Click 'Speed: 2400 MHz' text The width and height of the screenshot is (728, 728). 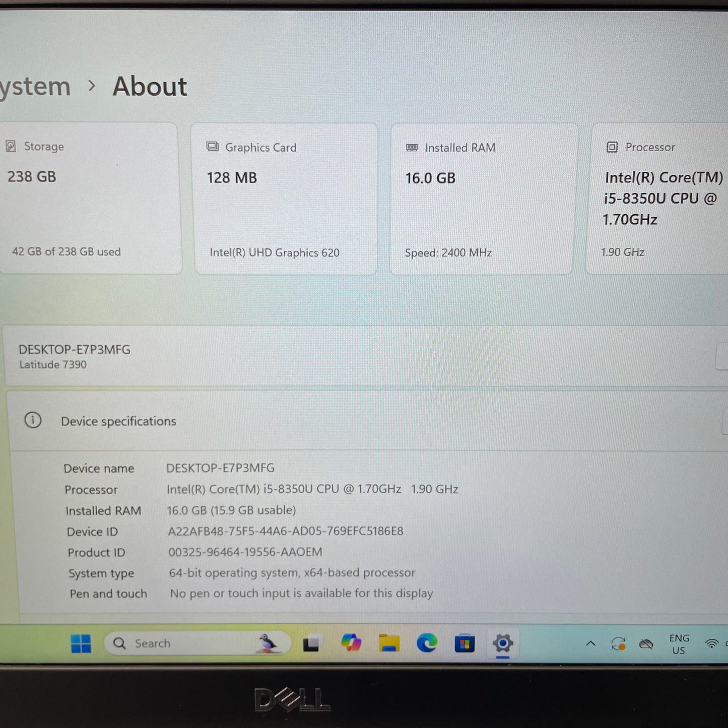[448, 252]
